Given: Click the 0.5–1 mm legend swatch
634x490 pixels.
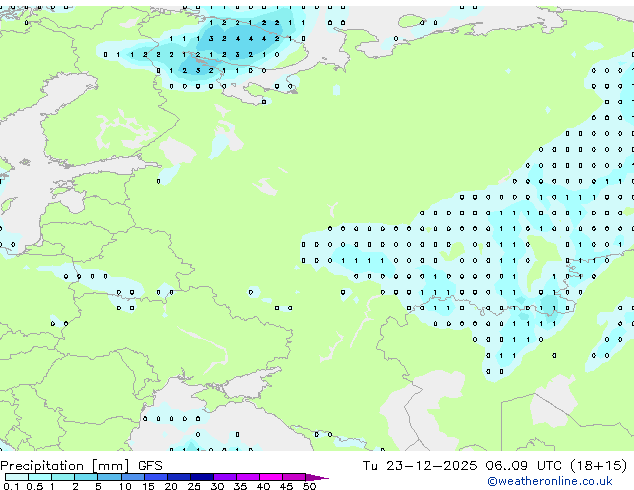Looking at the screenshot, I should pos(40,477).
